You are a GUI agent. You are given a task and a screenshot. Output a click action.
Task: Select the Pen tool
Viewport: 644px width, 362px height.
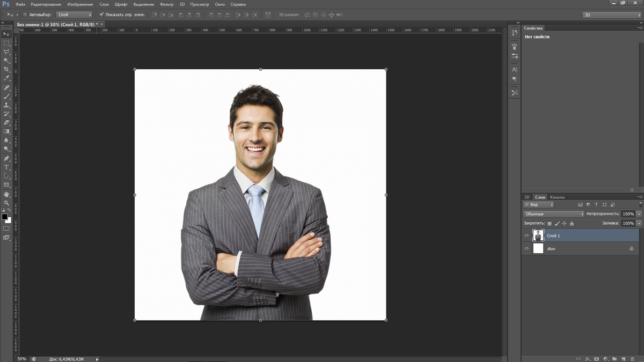[6, 159]
